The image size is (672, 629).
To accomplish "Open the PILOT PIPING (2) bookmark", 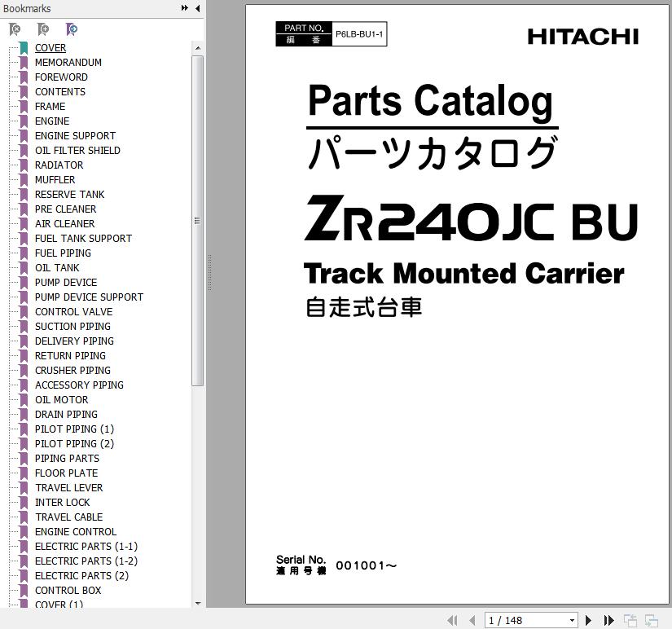I will 75,444.
